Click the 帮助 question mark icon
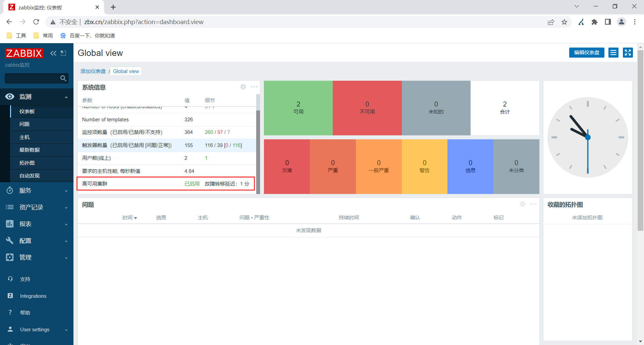The image size is (644, 345). [10, 313]
